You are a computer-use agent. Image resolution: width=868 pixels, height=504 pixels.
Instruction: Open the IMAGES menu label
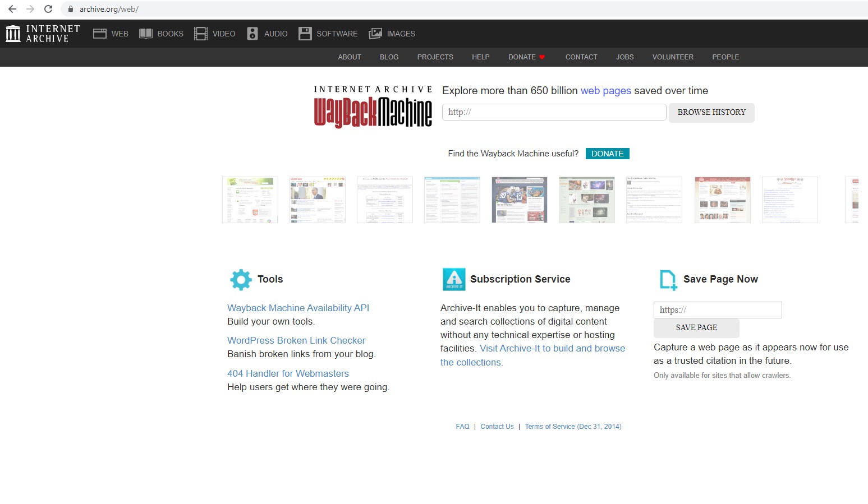pyautogui.click(x=401, y=34)
